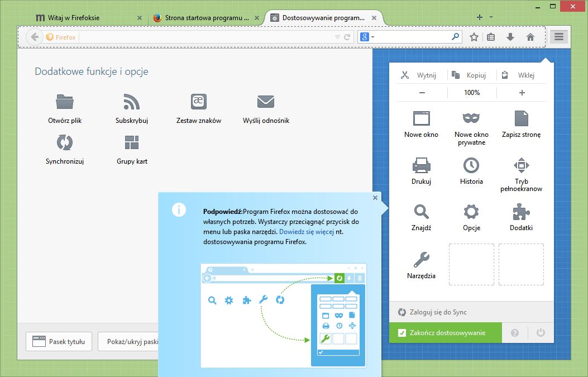Open the Historia clock icon

pyautogui.click(x=471, y=165)
